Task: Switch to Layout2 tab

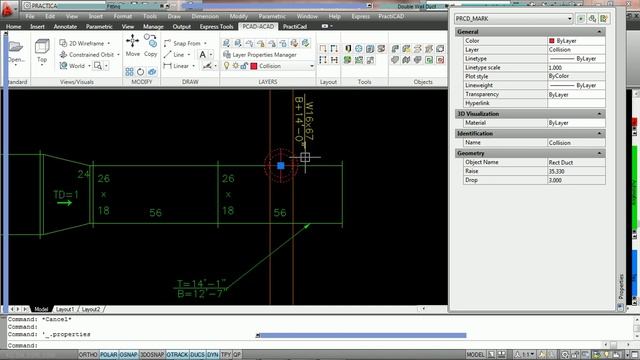Action: (91, 309)
